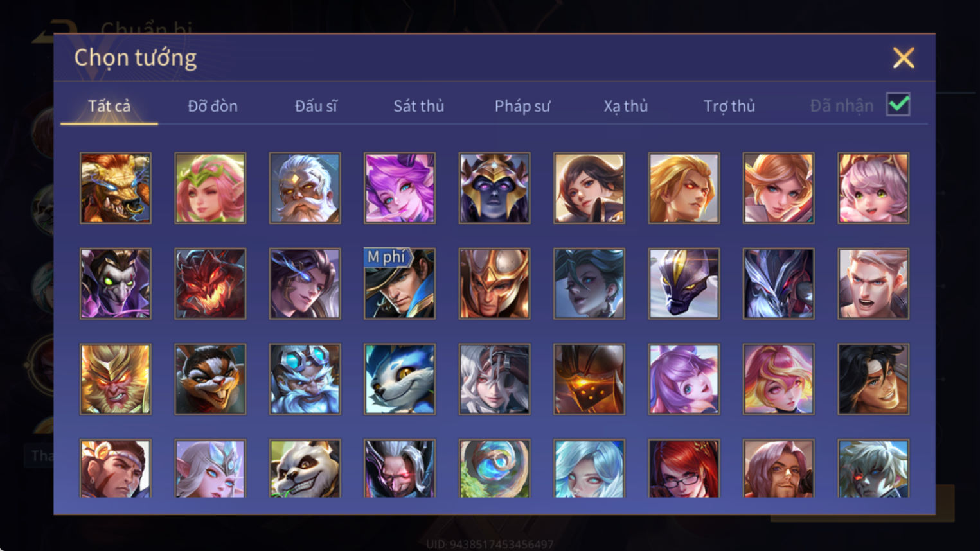Select the purple-haired female hero portrait
The width and height of the screenshot is (980, 551).
400,188
